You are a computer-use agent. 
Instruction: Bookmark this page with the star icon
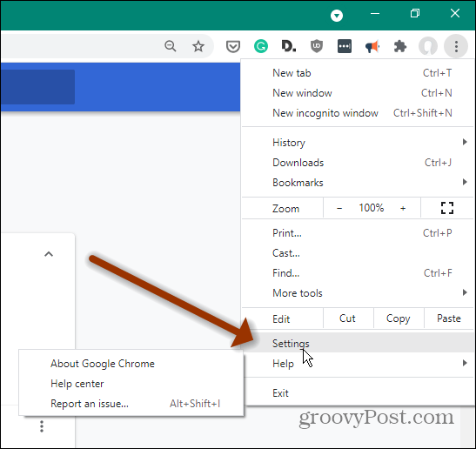[x=198, y=46]
